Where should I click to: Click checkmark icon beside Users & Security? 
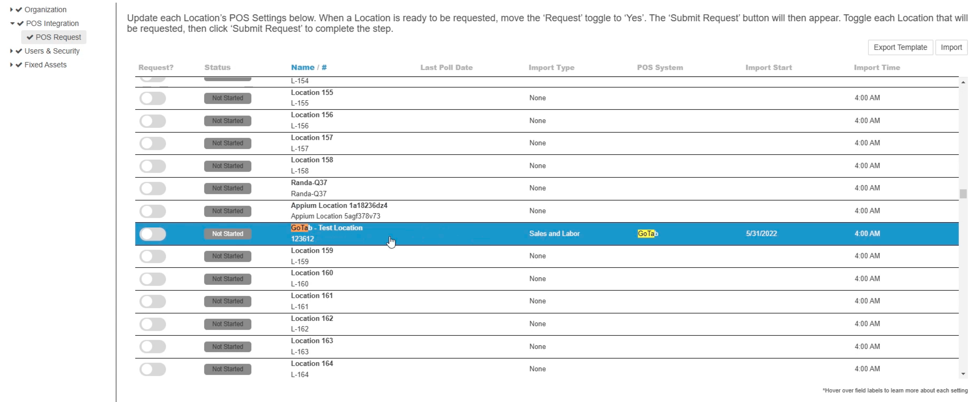19,51
